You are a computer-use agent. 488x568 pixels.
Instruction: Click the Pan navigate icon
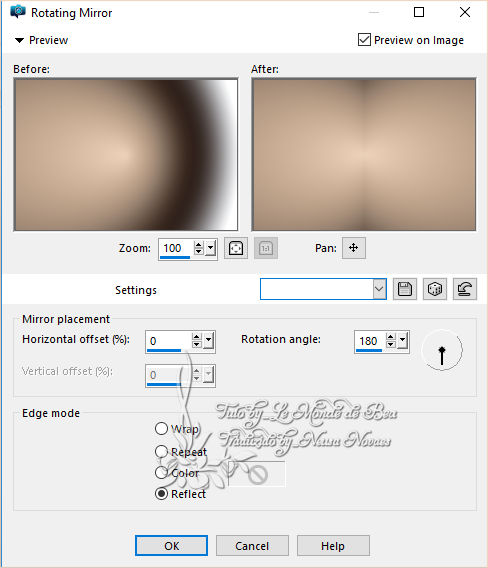click(x=354, y=248)
